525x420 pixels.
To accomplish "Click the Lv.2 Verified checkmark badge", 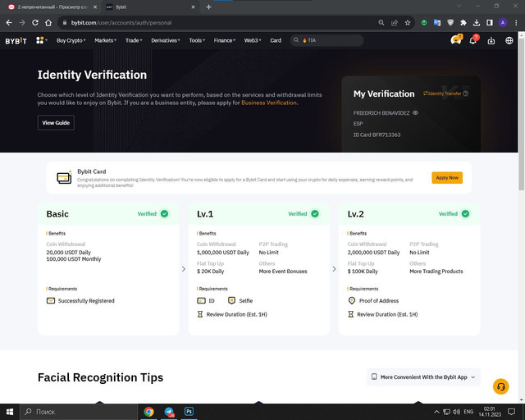I will [x=465, y=213].
